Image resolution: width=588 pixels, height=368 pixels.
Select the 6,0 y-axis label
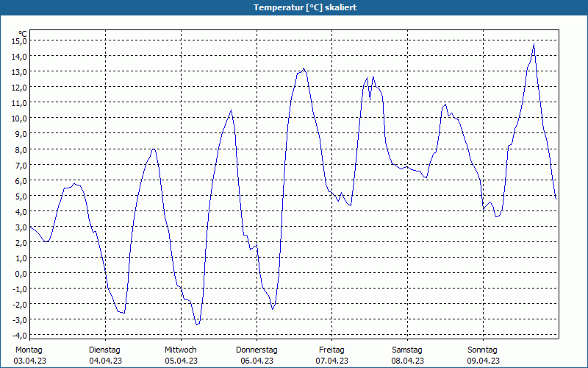(22, 180)
